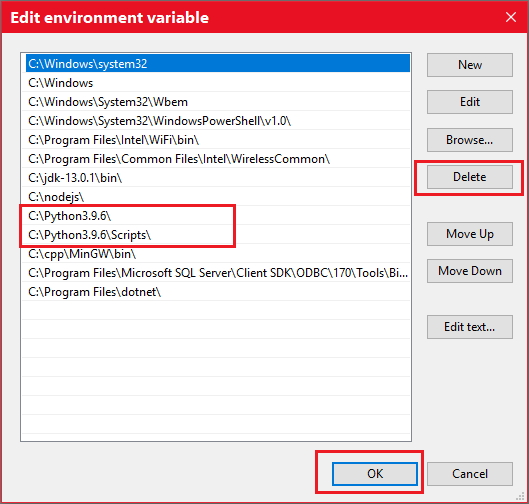Open the Edit text... dialog
The width and height of the screenshot is (529, 504).
click(x=470, y=327)
